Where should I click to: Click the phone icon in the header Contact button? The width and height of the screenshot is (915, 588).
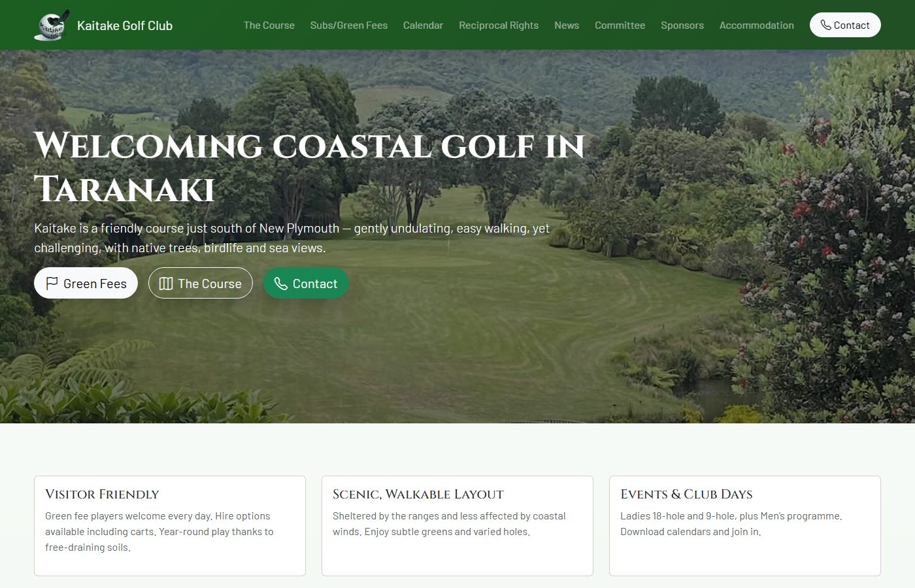point(826,25)
